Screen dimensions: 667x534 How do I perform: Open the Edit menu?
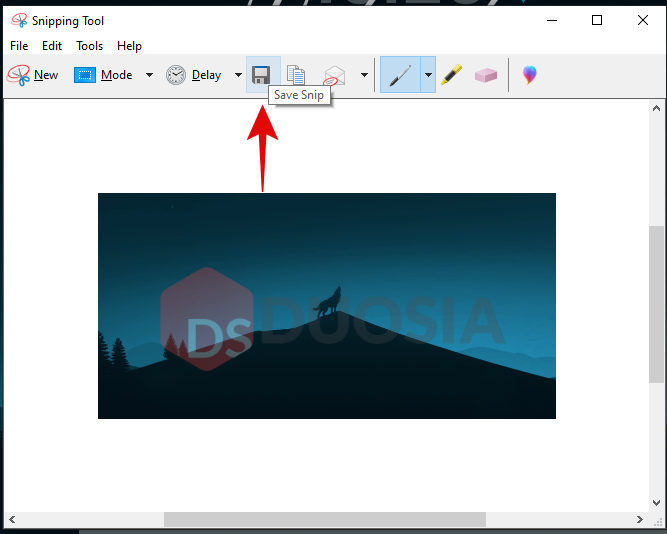(x=52, y=46)
